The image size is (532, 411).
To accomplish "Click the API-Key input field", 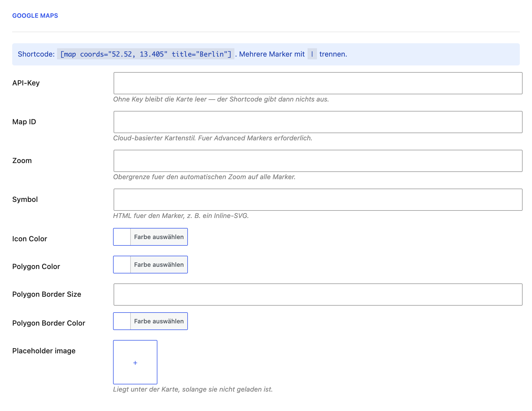I will [318, 83].
